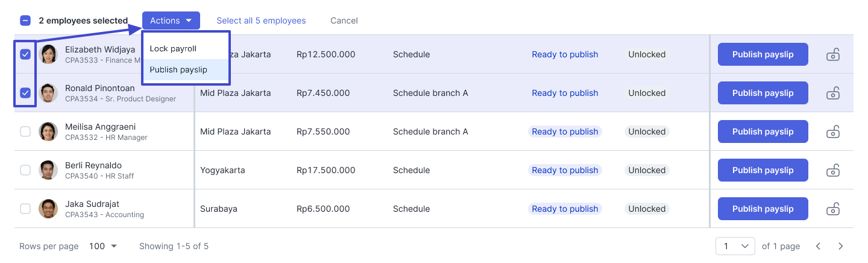Viewport: 868px width, 263px height.
Task: Tick the checkbox next to Berli Reynaldo
Action: click(25, 170)
